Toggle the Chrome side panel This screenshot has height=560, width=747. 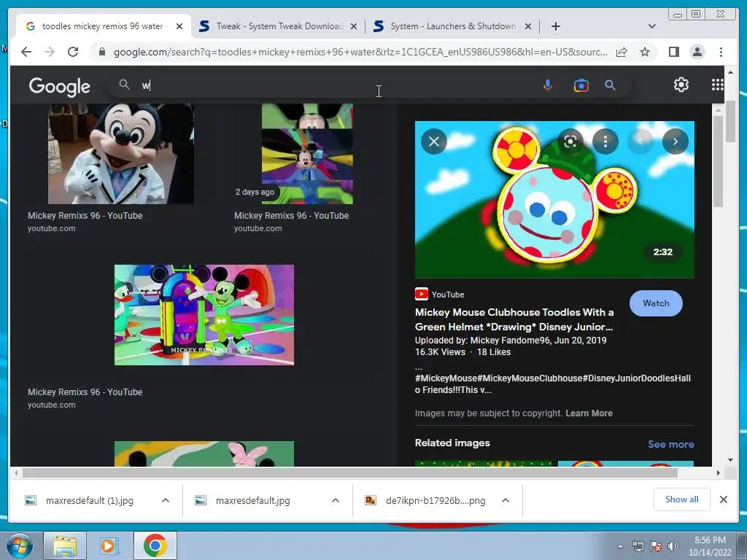(673, 52)
